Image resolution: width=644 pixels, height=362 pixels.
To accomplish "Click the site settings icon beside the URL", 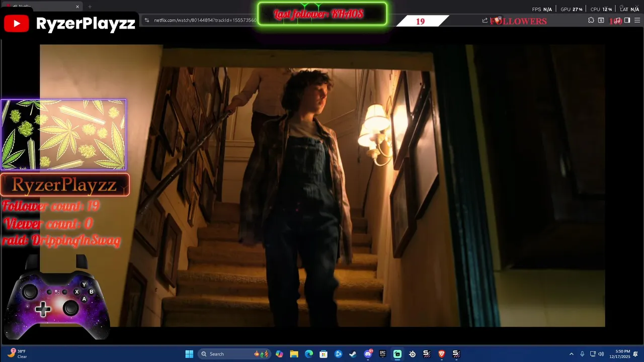I will click(146, 20).
